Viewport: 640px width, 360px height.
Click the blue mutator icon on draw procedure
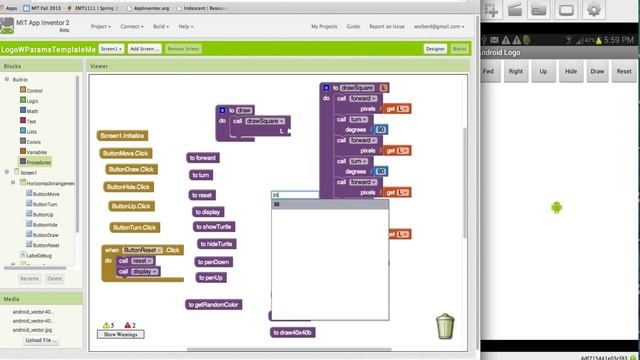pyautogui.click(x=222, y=110)
